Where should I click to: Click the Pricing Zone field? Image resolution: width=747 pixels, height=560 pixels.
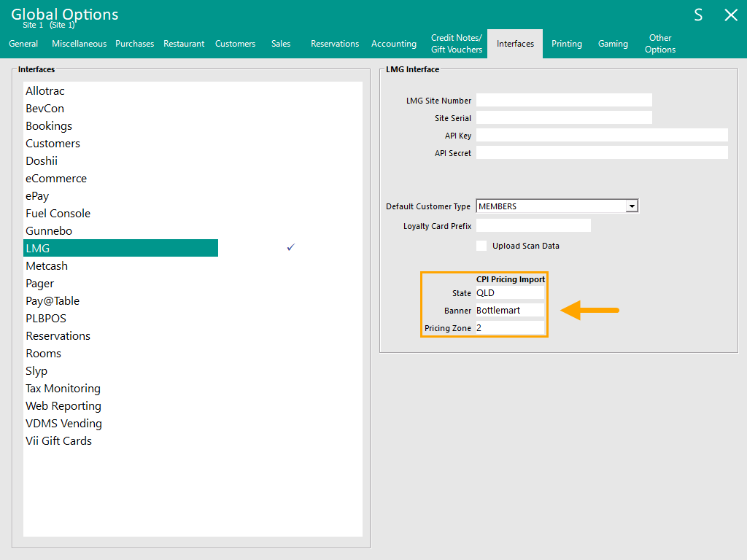(x=509, y=328)
